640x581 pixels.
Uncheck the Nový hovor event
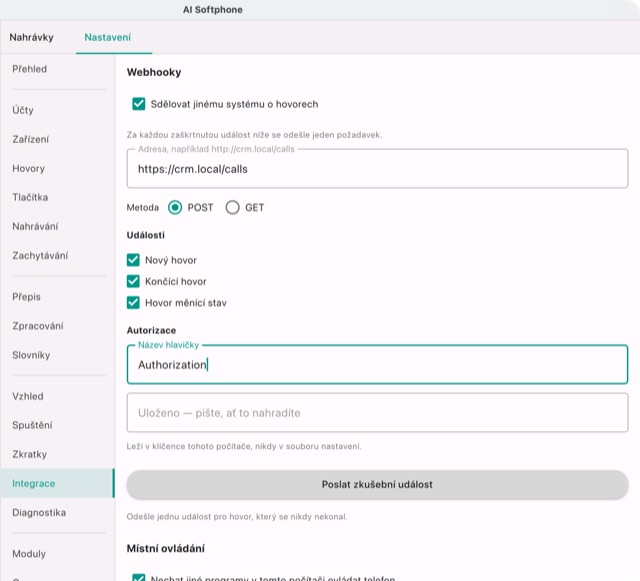[133, 260]
